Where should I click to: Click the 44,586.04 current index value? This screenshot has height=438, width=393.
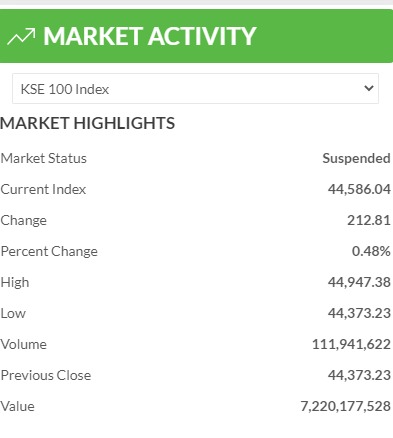359,189
